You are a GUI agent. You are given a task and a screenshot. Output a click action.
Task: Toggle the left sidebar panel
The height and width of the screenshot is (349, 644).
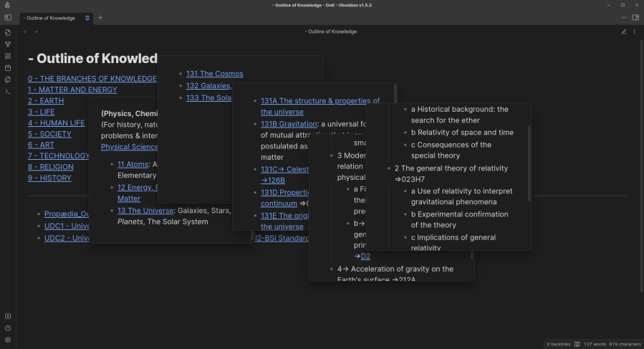click(8, 17)
